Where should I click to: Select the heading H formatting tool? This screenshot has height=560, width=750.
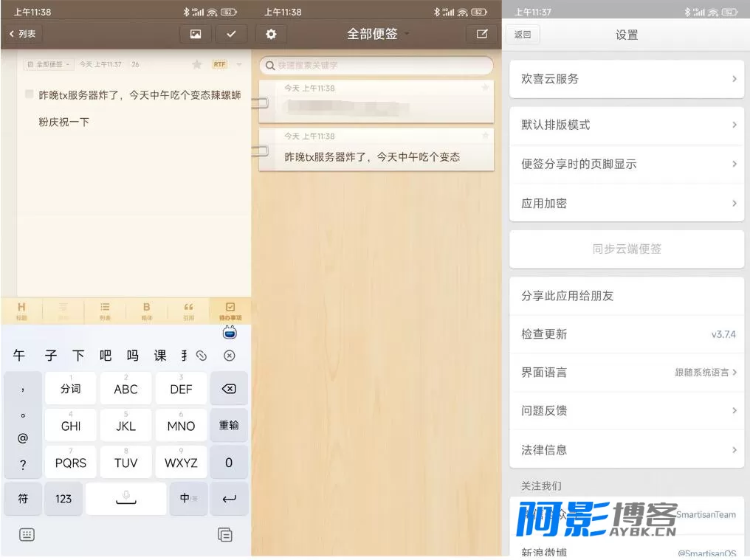tap(21, 311)
